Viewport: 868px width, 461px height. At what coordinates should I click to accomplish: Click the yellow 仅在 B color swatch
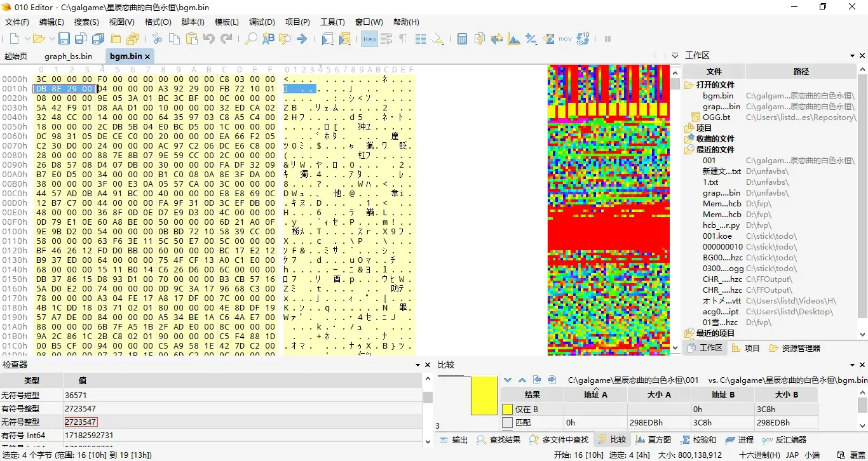point(507,410)
